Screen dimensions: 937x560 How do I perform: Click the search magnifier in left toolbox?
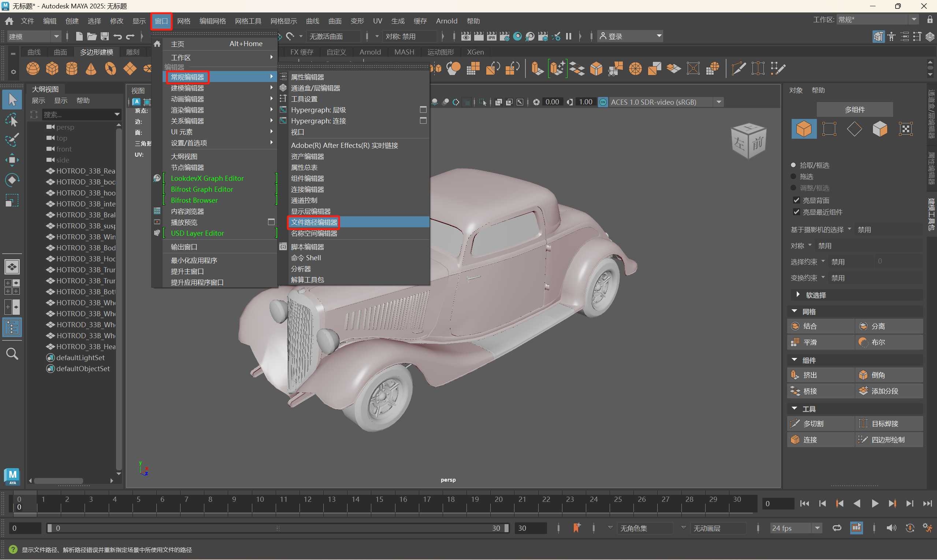click(x=12, y=354)
